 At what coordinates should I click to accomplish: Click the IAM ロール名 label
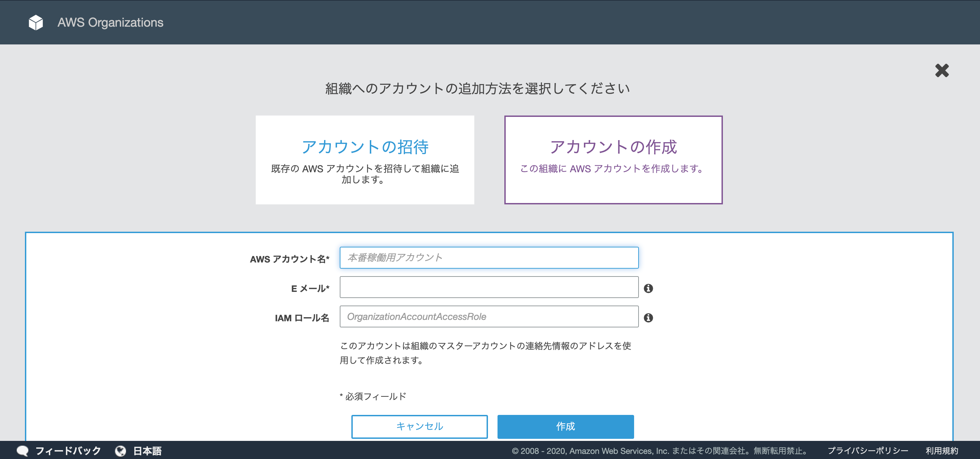(302, 318)
